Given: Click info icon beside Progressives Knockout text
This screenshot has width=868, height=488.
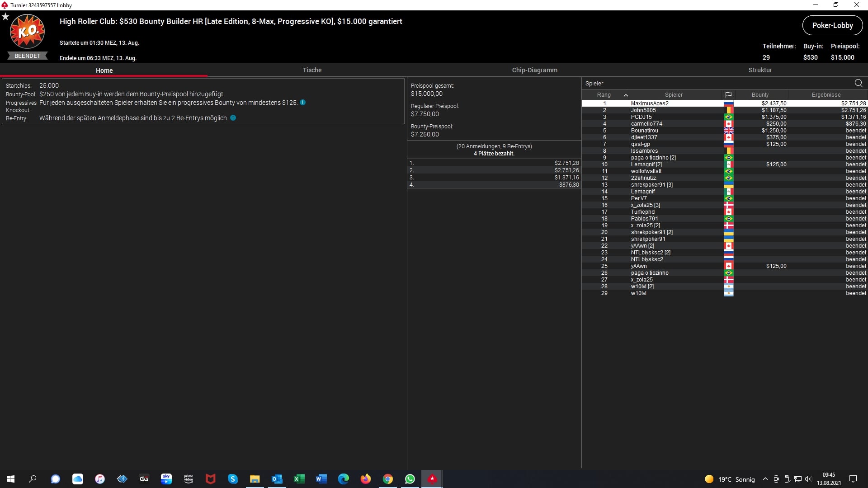Looking at the screenshot, I should pyautogui.click(x=303, y=103).
